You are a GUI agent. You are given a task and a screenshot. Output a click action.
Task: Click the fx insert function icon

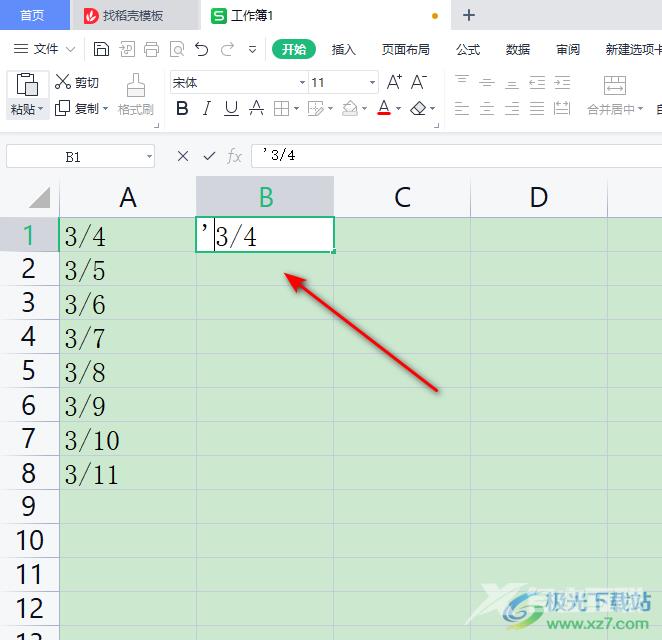coord(234,156)
